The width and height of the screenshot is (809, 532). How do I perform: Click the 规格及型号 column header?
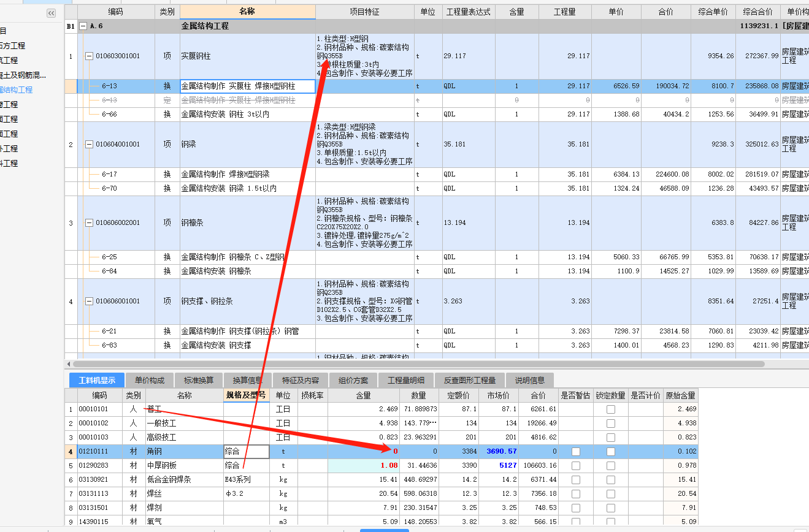point(246,395)
